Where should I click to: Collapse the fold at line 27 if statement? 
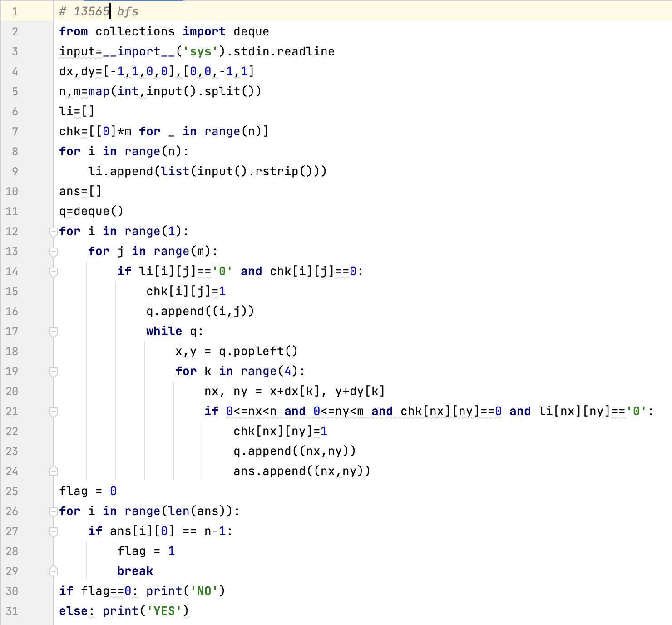[x=54, y=531]
